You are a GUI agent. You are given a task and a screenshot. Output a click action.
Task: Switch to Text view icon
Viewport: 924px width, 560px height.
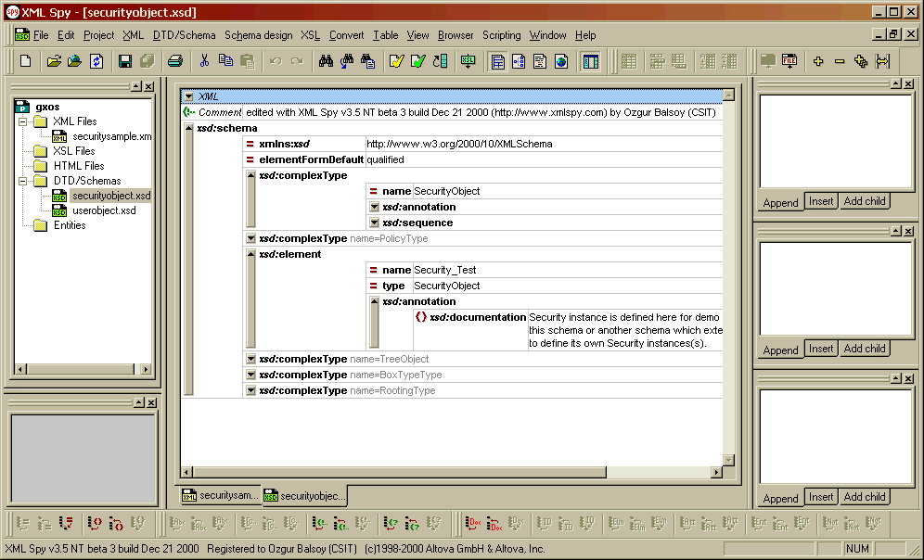tap(540, 61)
